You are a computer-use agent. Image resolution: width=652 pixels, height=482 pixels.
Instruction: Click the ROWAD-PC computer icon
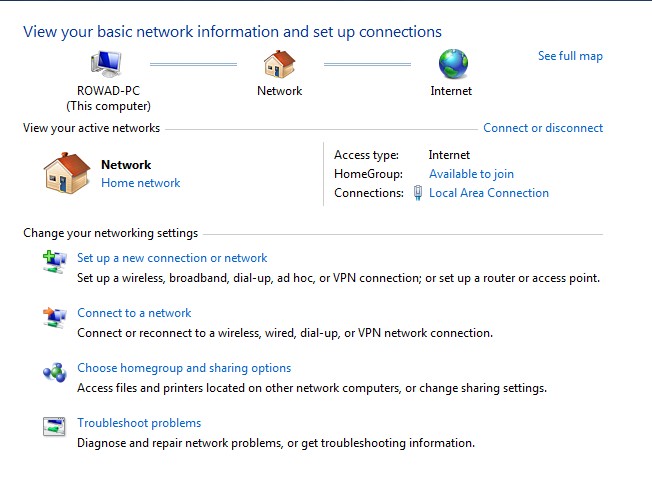107,64
